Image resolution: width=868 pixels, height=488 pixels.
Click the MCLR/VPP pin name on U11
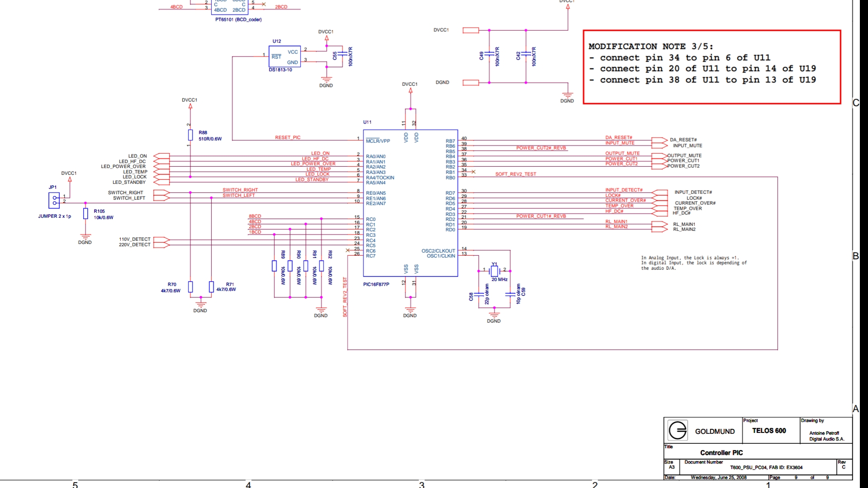point(378,141)
